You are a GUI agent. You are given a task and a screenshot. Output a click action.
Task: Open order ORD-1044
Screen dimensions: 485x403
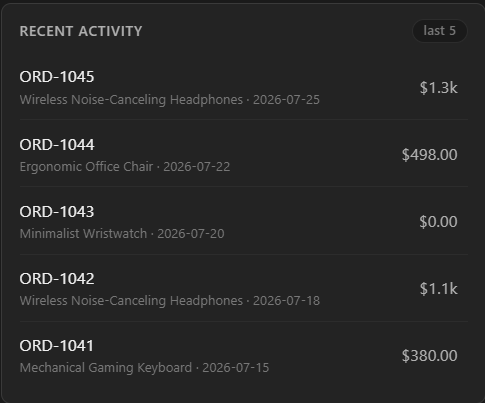point(244,154)
